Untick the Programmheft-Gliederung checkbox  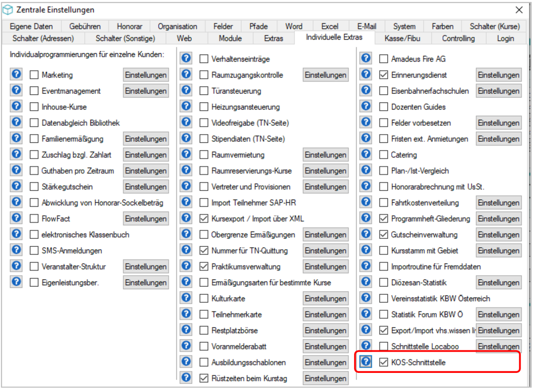384,219
